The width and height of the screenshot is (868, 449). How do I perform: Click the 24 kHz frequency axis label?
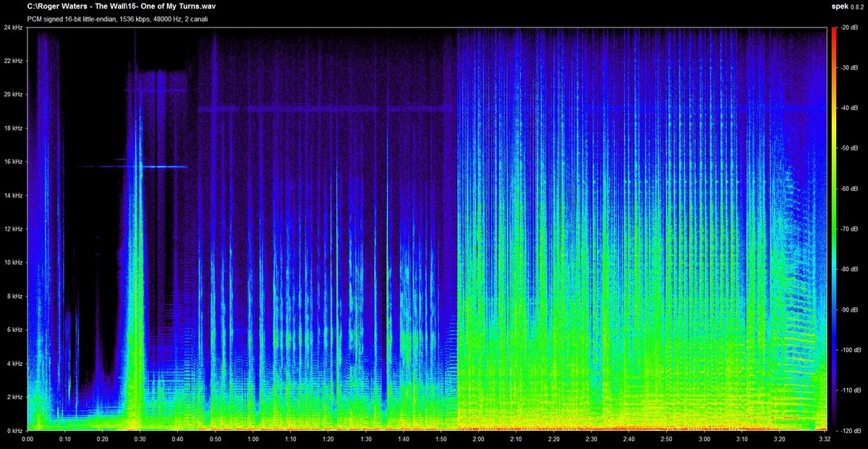[x=14, y=27]
